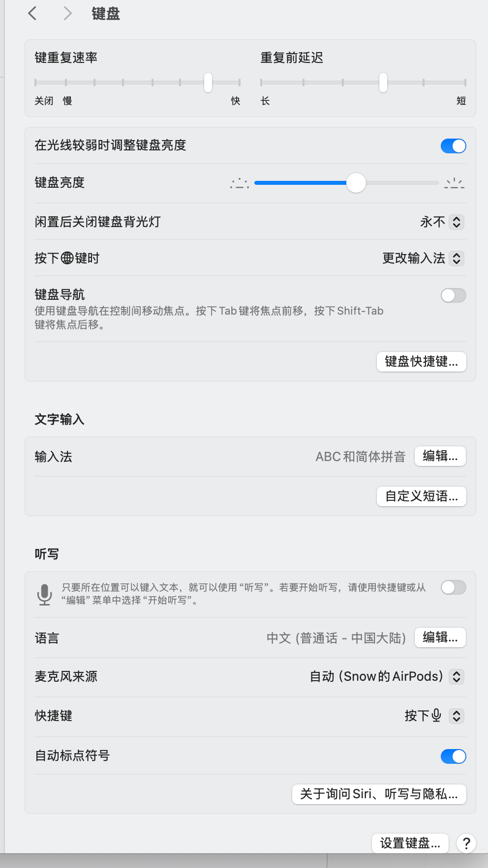Turn on the Dictation toggle
Viewport: 488px width, 868px height.
pos(453,587)
